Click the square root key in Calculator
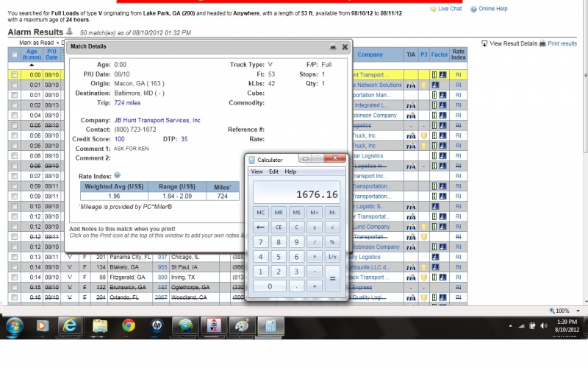 332,227
